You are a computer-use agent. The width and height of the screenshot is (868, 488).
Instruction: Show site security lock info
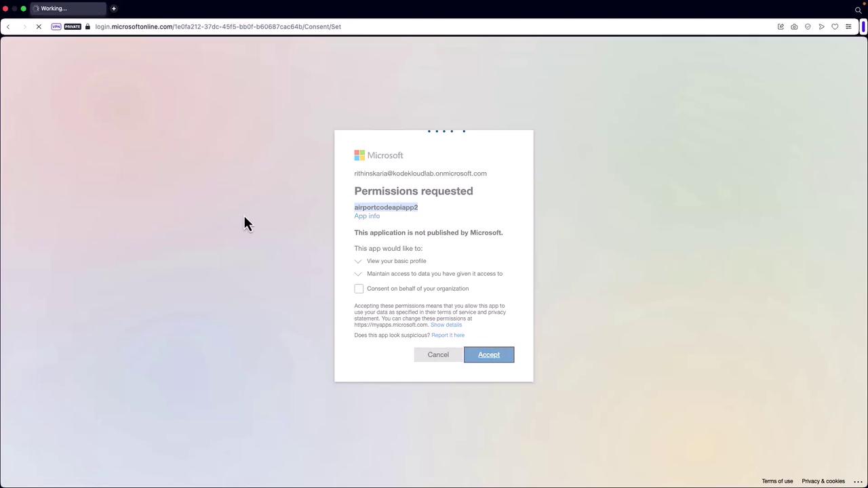point(87,26)
